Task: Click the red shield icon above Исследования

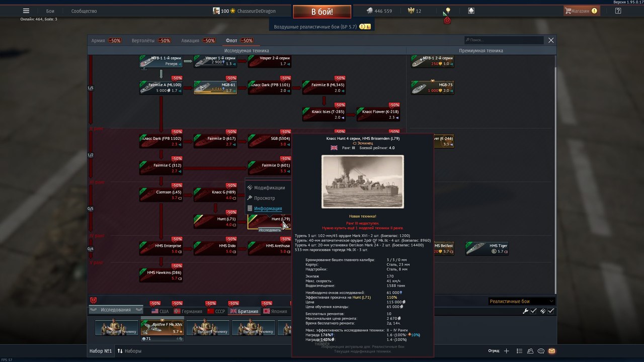Action: click(x=93, y=300)
